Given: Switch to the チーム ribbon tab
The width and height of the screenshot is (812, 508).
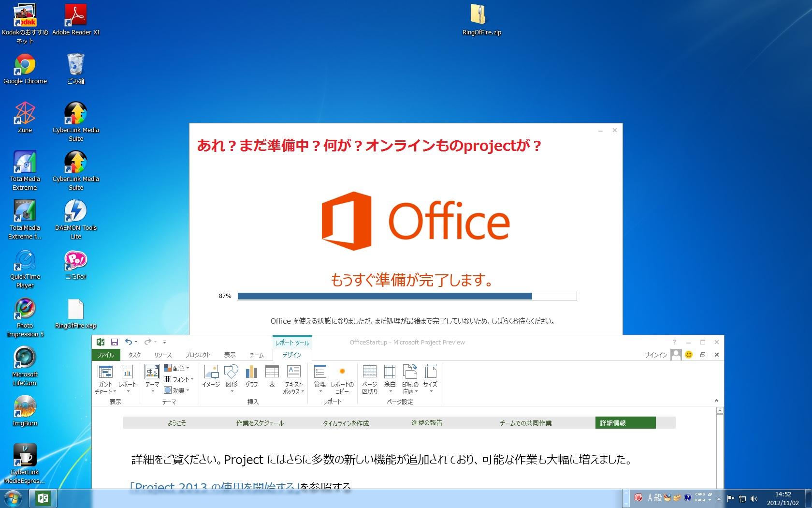Looking at the screenshot, I should click(257, 355).
